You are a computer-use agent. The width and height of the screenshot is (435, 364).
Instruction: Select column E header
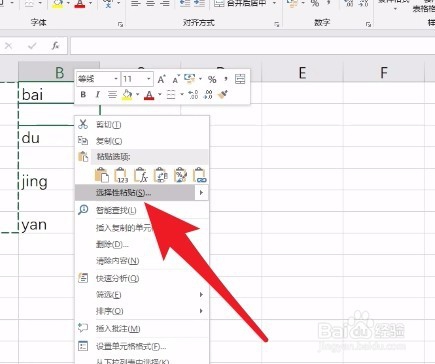tap(302, 72)
